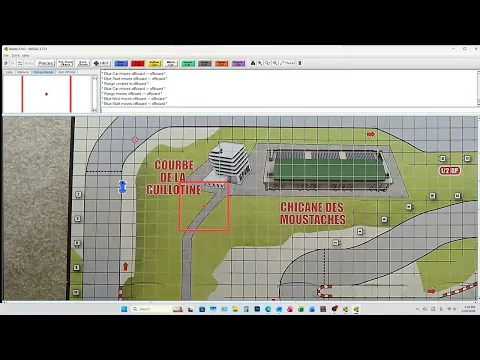Roll the 1d6/2 dice button
The width and height of the screenshot is (480, 360).
tap(101, 63)
